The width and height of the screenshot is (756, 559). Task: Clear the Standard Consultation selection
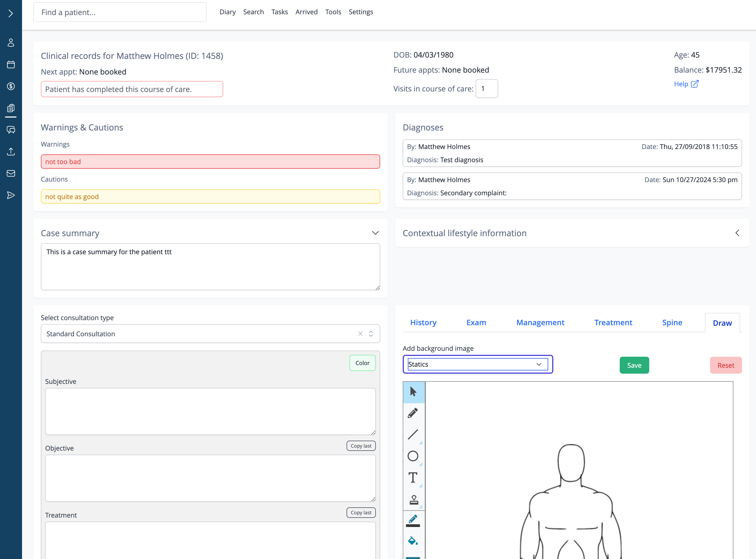[361, 334]
